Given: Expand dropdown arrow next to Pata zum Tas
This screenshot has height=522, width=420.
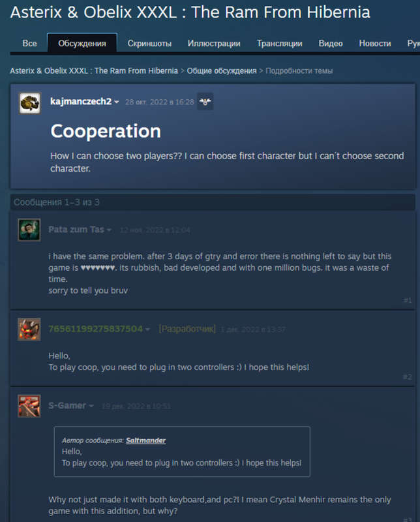Looking at the screenshot, I should (109, 230).
